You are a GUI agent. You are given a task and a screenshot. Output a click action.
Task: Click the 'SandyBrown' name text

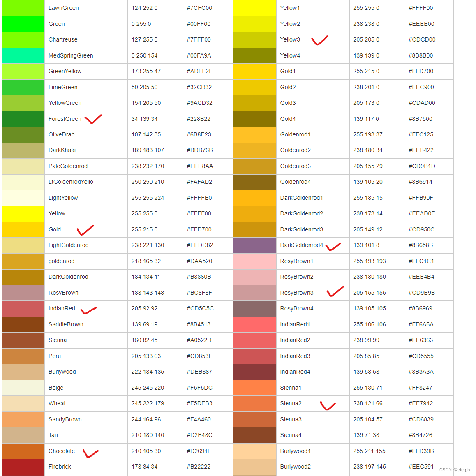coord(65,419)
